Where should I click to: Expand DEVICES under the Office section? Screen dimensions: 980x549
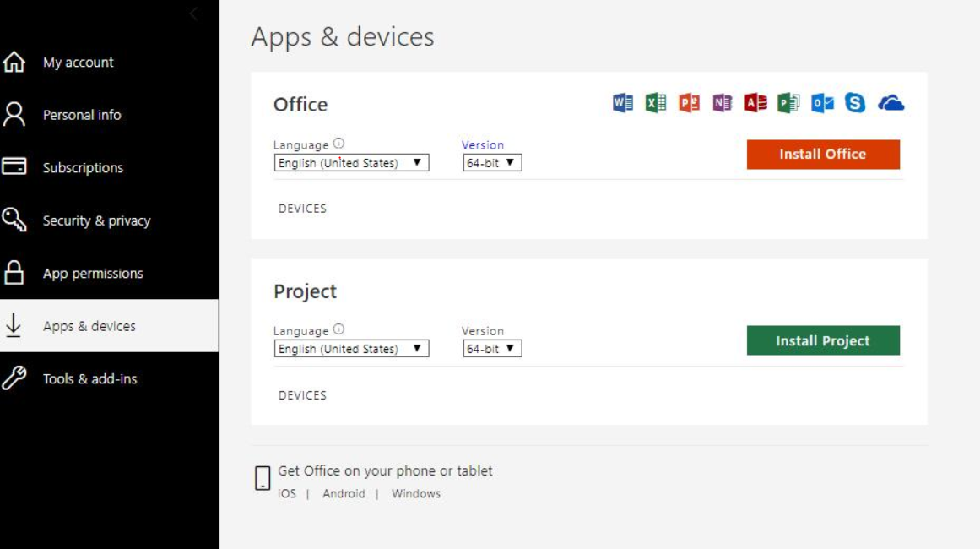302,209
